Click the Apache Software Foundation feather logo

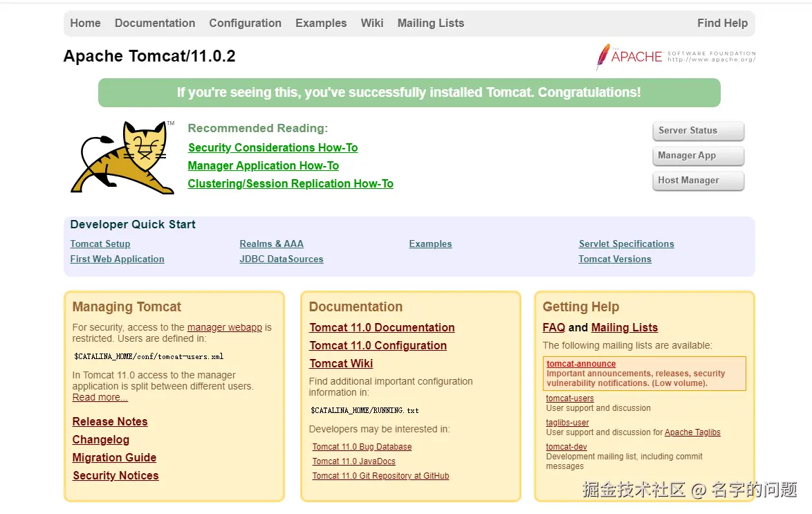(x=675, y=57)
